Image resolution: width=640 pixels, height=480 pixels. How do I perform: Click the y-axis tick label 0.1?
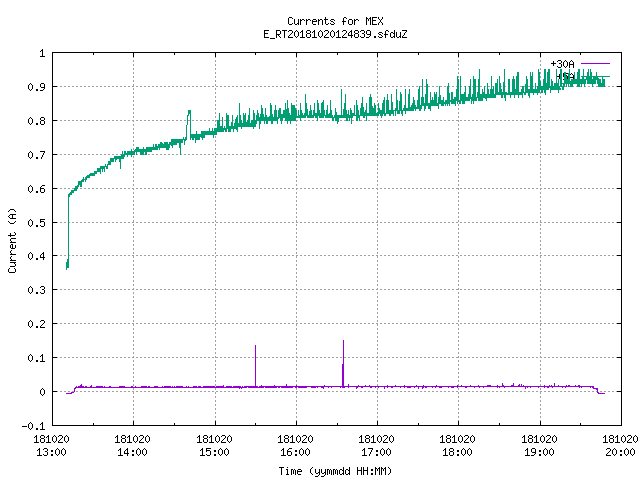click(x=36, y=358)
